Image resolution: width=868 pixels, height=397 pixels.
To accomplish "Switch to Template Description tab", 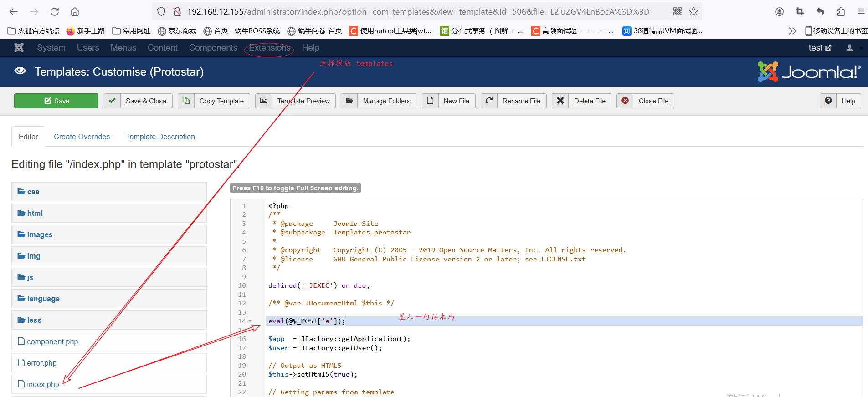I will point(160,137).
